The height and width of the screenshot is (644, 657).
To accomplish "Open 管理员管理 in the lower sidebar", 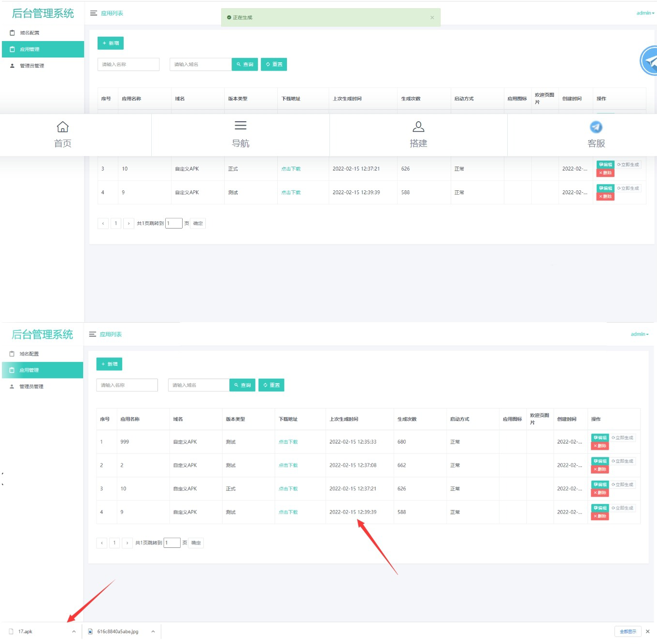I will click(x=31, y=386).
